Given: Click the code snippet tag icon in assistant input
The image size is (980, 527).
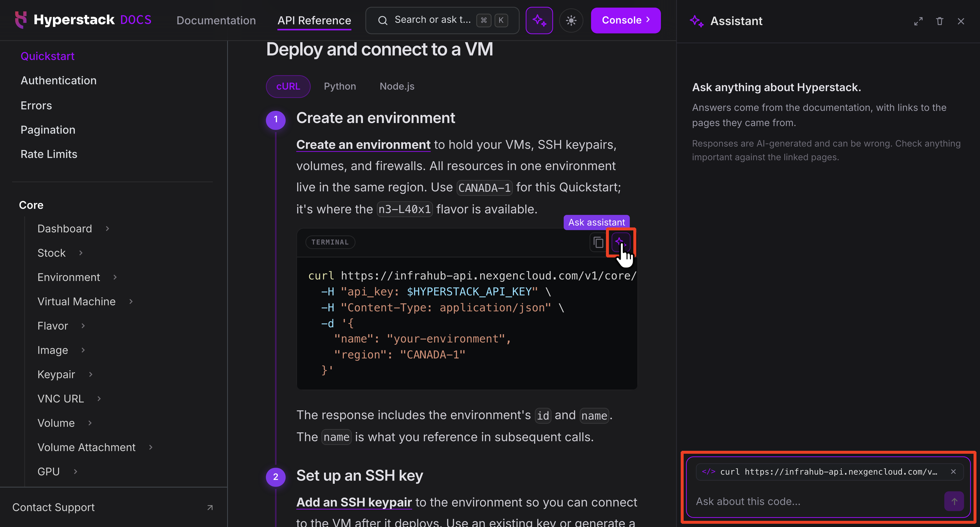Looking at the screenshot, I should [708, 471].
